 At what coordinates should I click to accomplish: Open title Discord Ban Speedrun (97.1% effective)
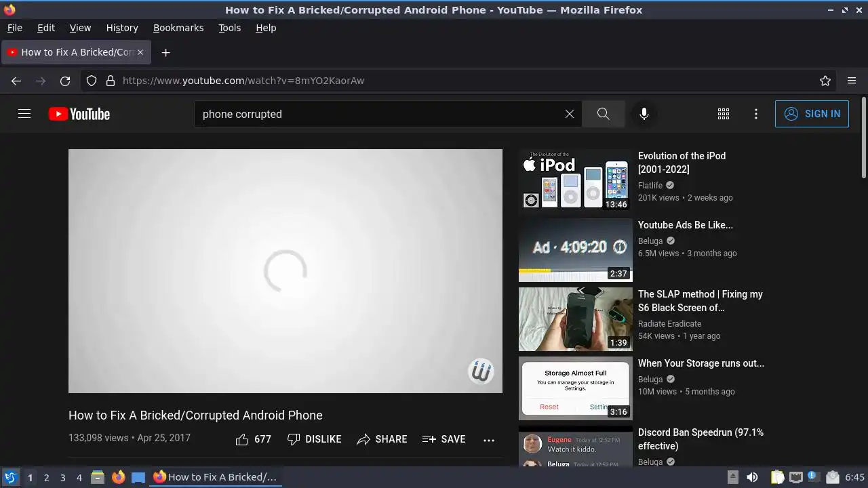click(701, 439)
